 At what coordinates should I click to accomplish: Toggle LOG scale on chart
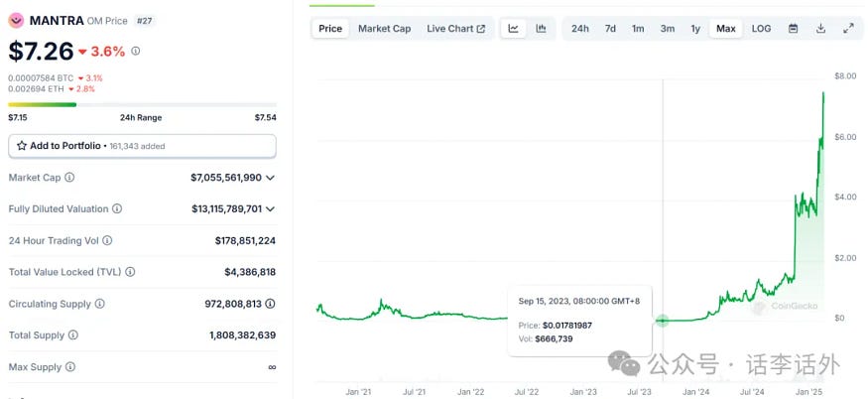click(761, 29)
